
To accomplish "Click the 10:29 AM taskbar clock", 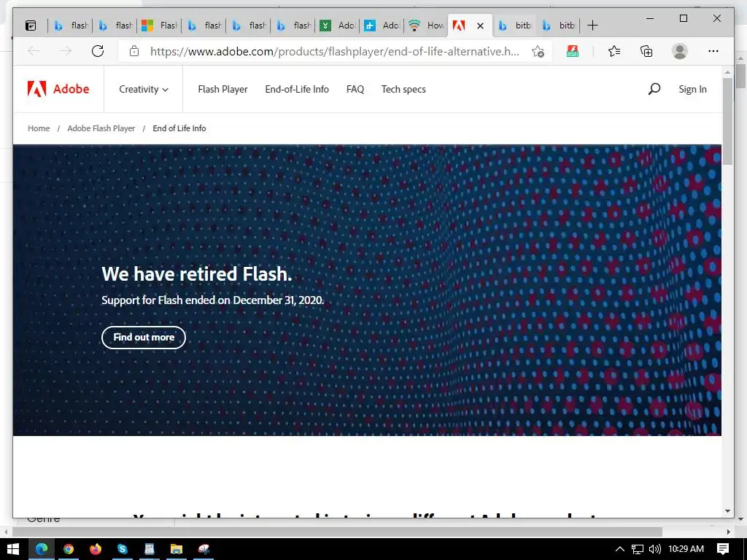I will 686,549.
